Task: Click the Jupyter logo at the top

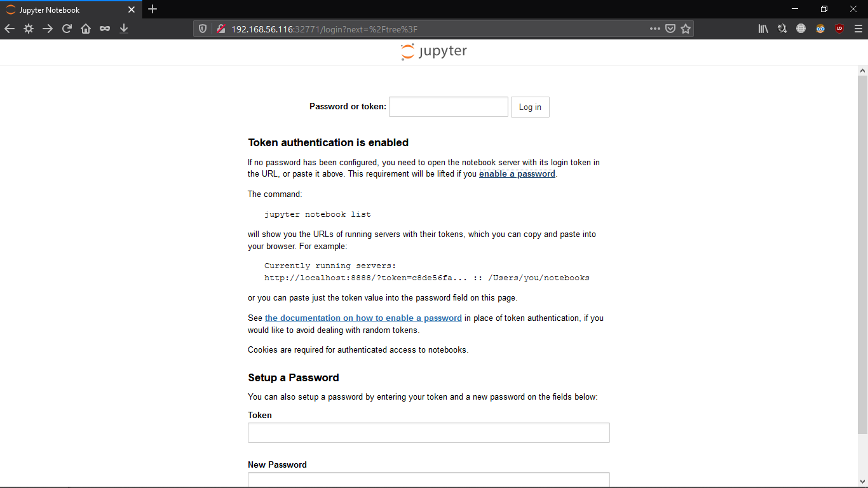Action: [x=434, y=51]
